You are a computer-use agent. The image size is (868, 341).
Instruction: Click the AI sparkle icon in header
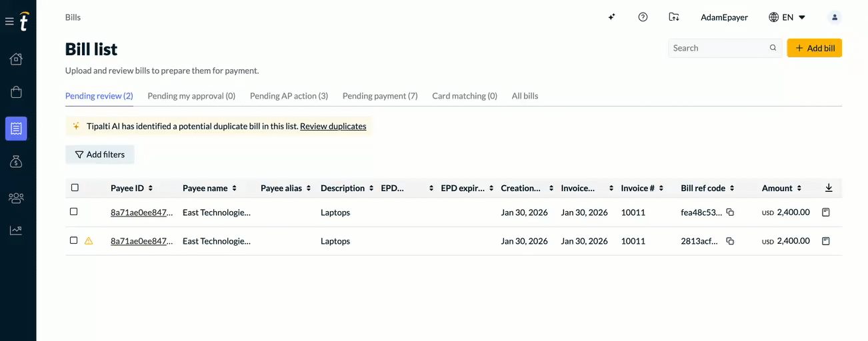611,17
